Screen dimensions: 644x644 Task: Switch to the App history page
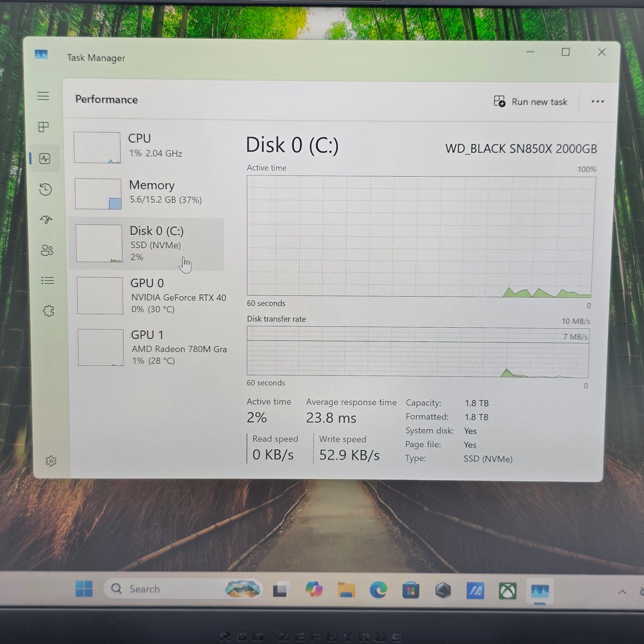point(45,189)
